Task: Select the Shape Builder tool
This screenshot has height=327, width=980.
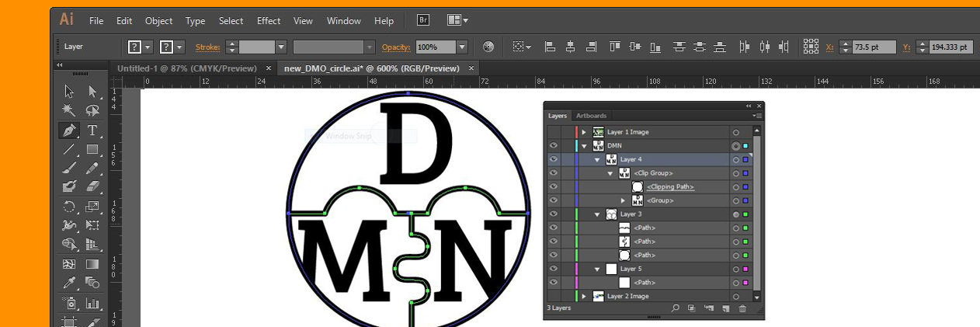Action: tap(69, 244)
